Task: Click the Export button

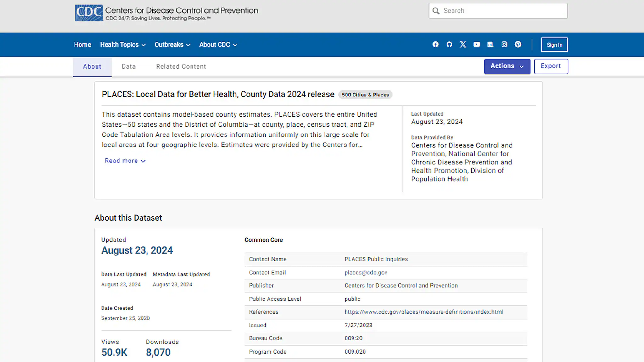Action: tap(551, 66)
